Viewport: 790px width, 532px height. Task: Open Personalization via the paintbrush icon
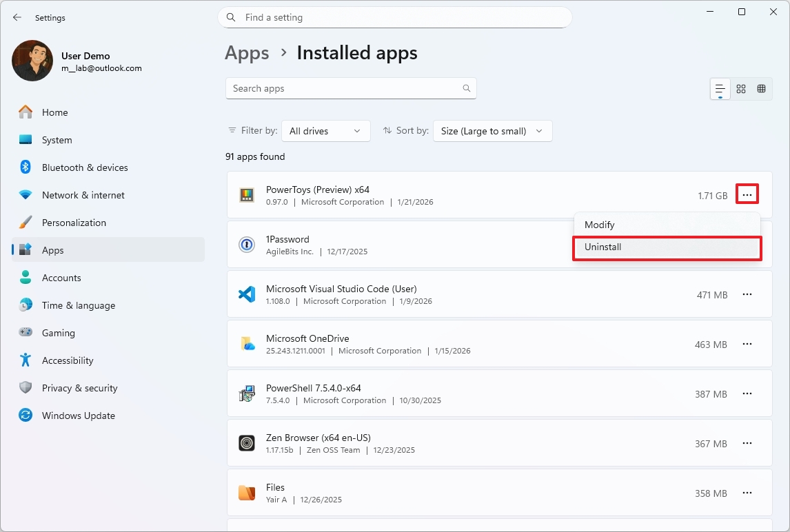(25, 223)
